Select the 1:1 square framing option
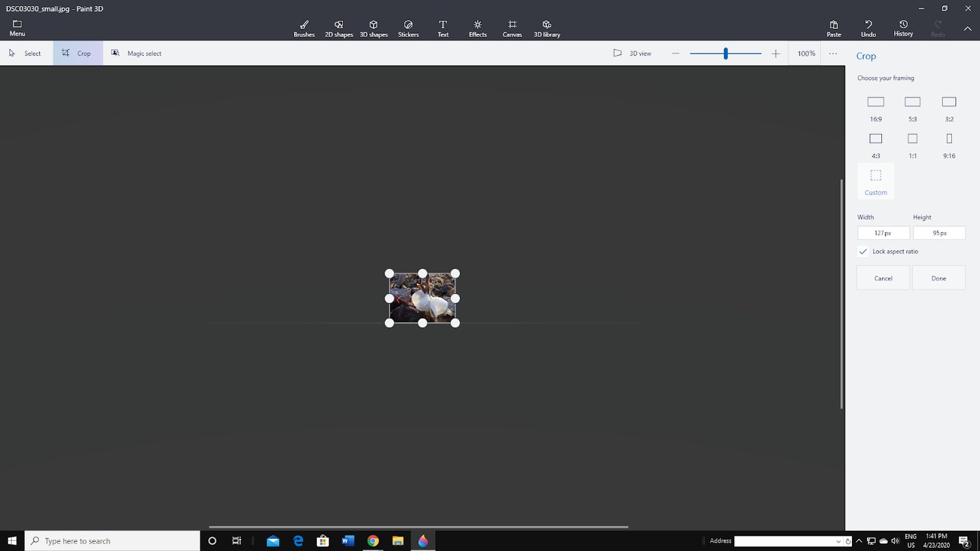980x551 pixels. click(913, 144)
